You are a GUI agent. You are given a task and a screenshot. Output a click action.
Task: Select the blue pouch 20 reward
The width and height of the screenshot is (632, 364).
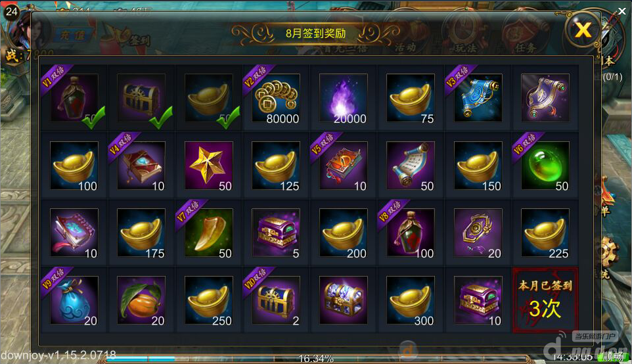(x=74, y=300)
